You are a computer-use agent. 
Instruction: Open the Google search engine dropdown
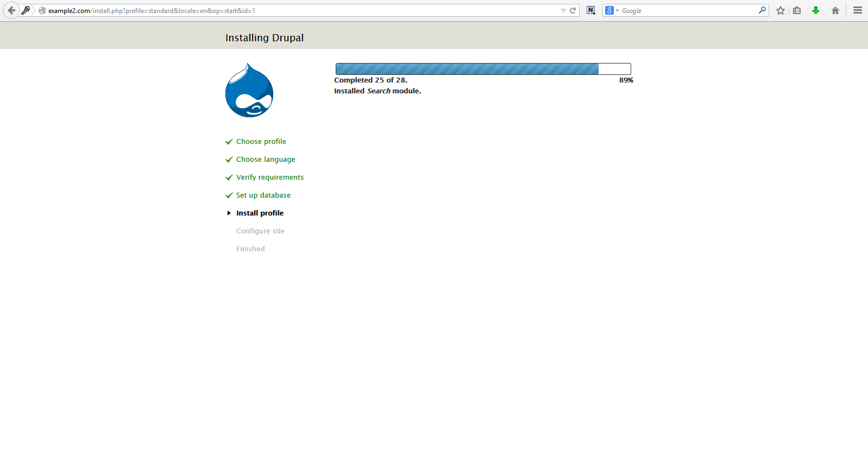[612, 10]
